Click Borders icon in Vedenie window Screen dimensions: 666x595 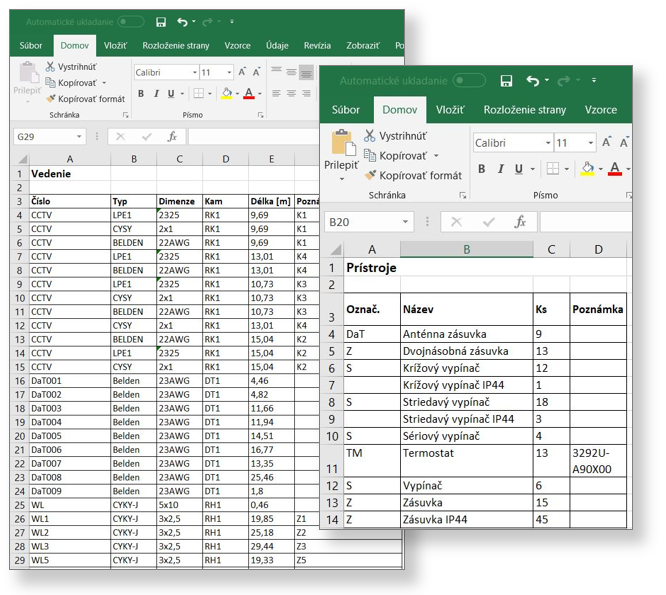pos(198,93)
